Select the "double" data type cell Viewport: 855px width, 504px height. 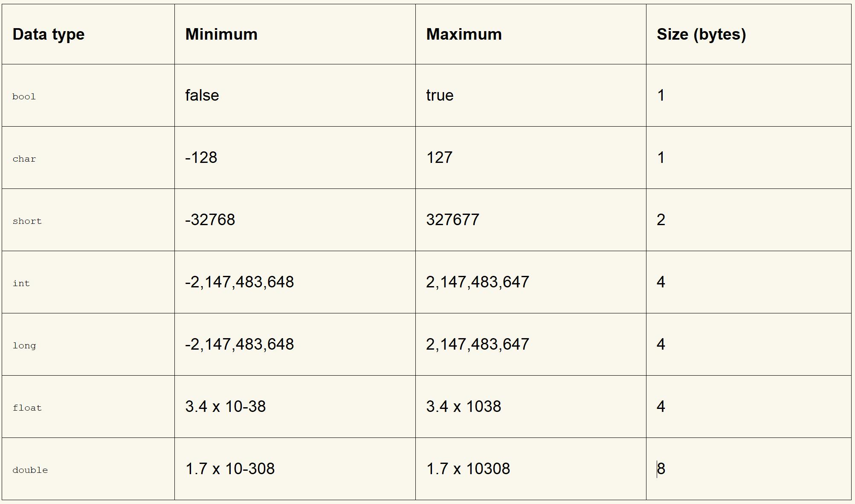click(x=30, y=470)
